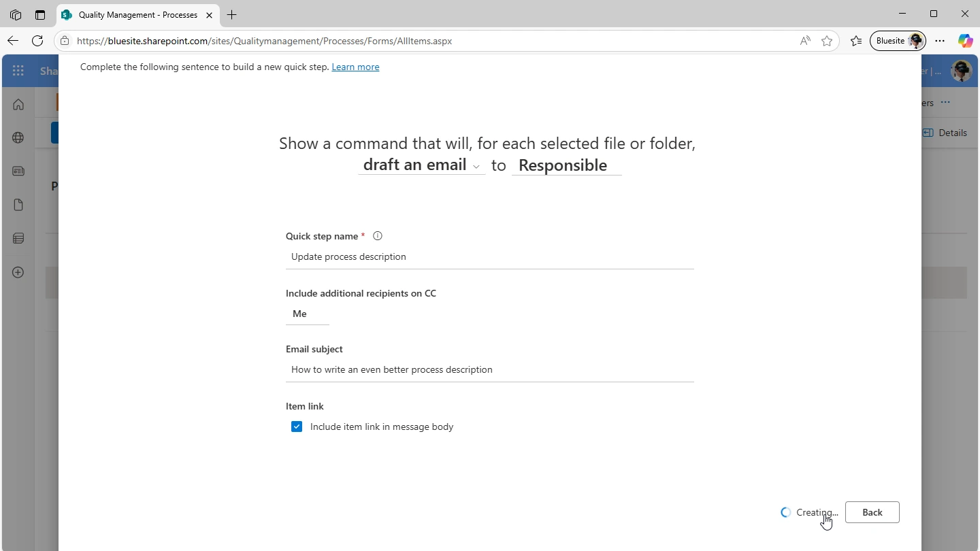Open My files page icon in rail

18,205
